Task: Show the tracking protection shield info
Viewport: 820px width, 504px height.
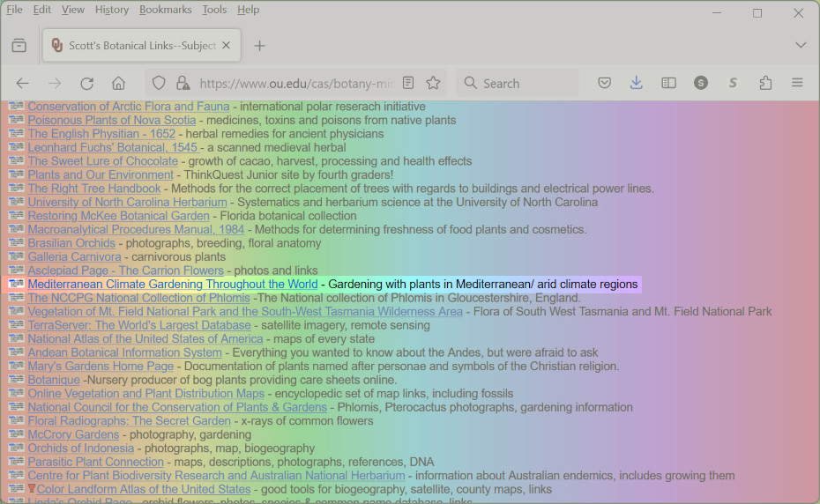Action: pyautogui.click(x=159, y=83)
